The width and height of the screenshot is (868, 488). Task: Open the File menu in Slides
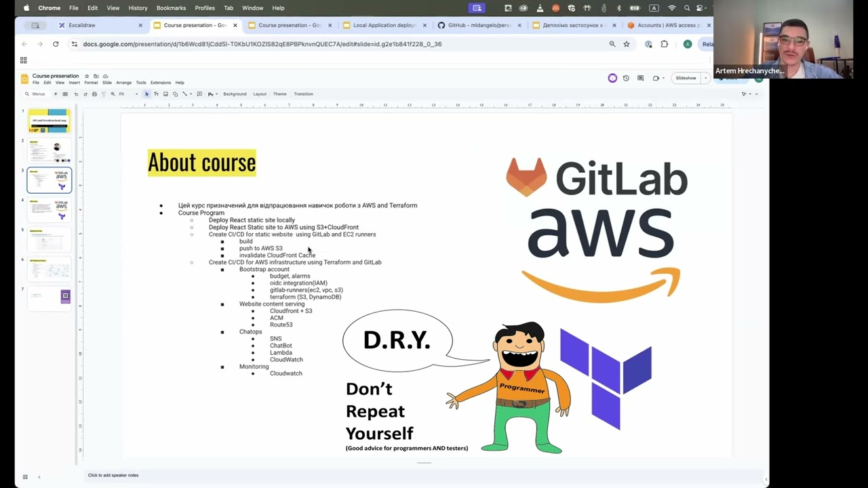(x=36, y=83)
